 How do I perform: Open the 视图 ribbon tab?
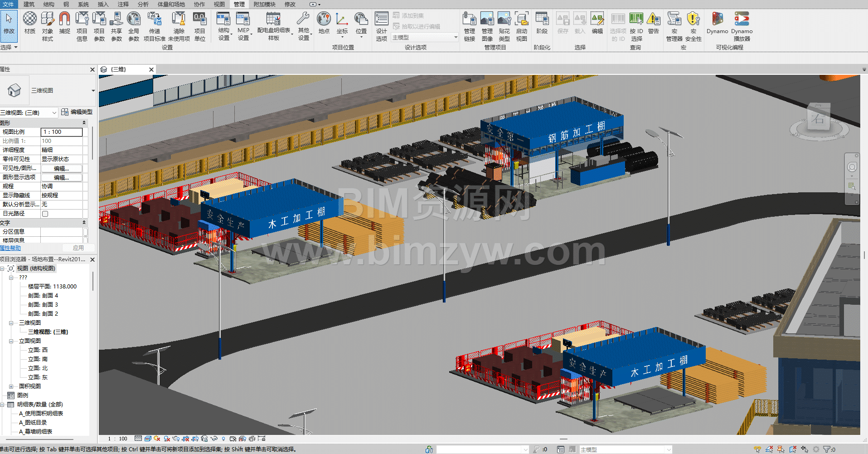click(219, 4)
